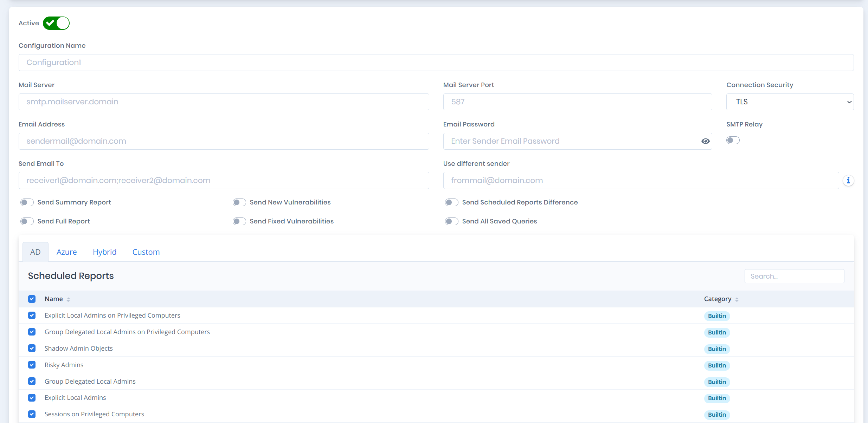Deselect Shadow Admin Objects checkbox
The image size is (868, 423).
click(x=32, y=348)
